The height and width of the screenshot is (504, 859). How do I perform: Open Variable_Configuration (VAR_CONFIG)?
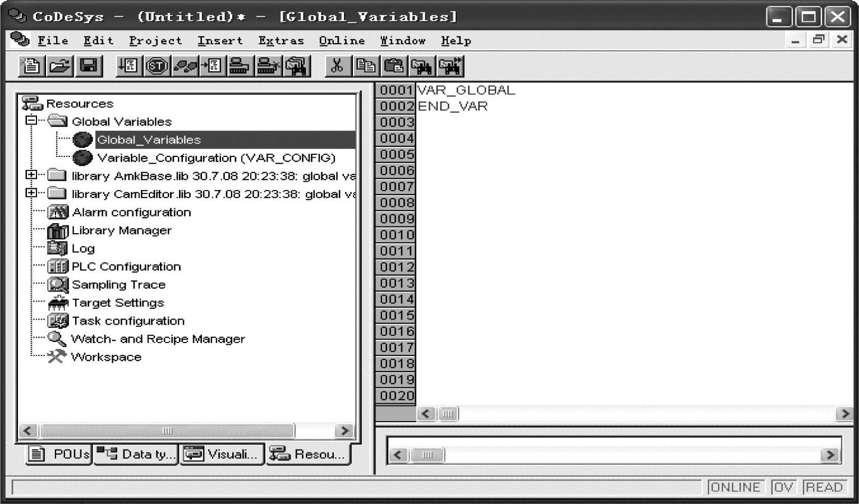216,158
